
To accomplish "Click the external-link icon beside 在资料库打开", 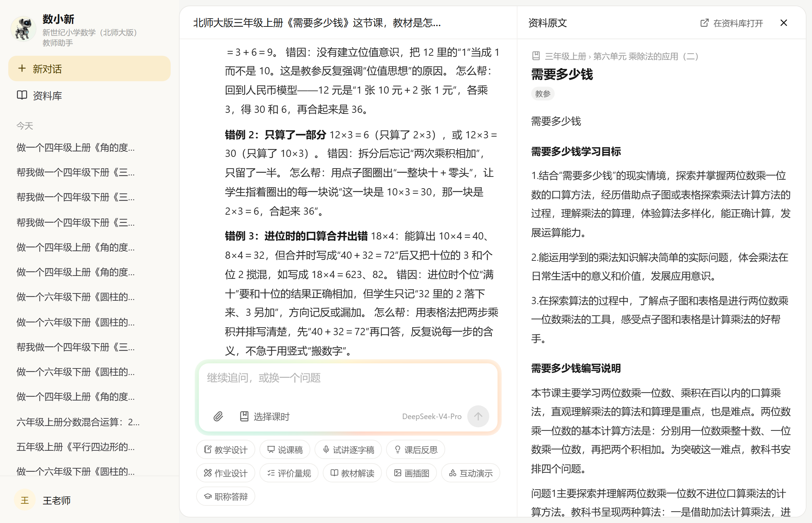I will click(704, 23).
